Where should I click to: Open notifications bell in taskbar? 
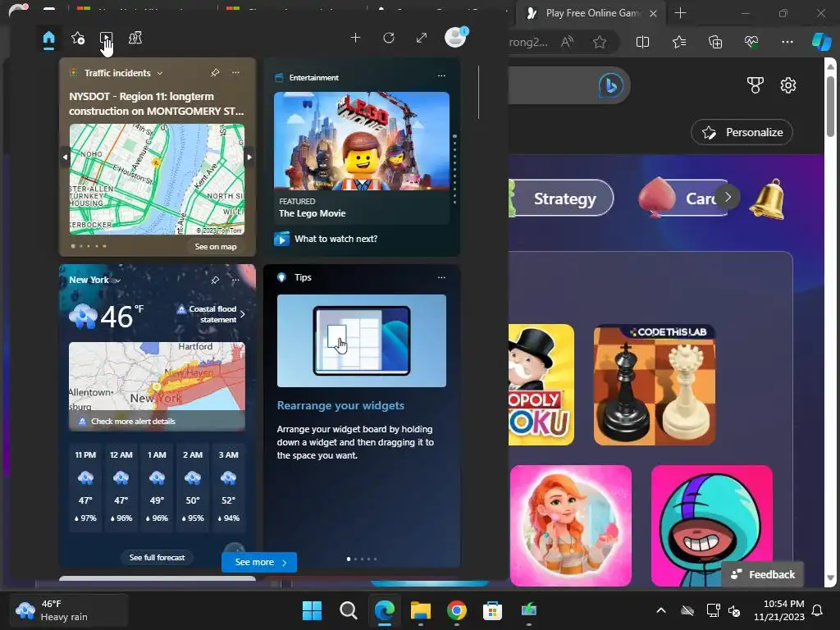818,610
